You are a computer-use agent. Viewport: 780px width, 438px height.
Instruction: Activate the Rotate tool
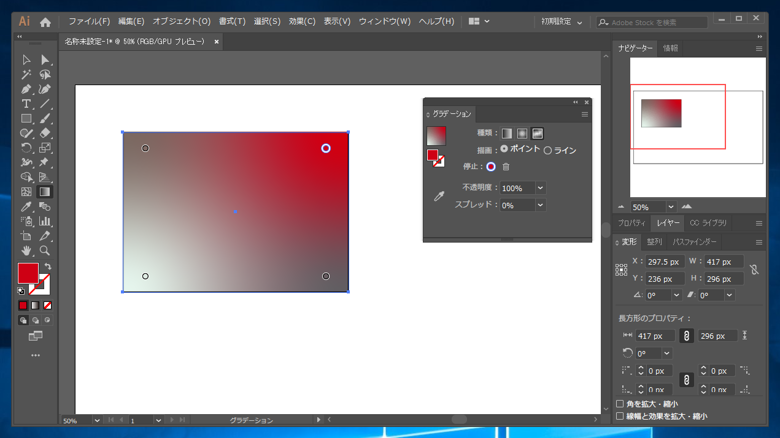[x=26, y=148]
